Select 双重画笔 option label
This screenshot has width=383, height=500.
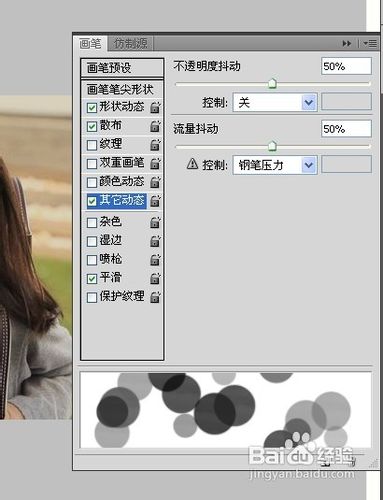pos(122,163)
